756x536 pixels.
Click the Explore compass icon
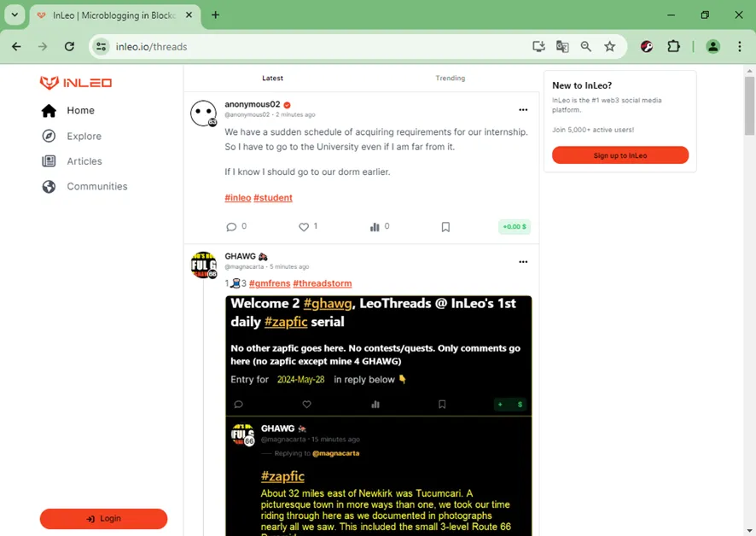(49, 136)
